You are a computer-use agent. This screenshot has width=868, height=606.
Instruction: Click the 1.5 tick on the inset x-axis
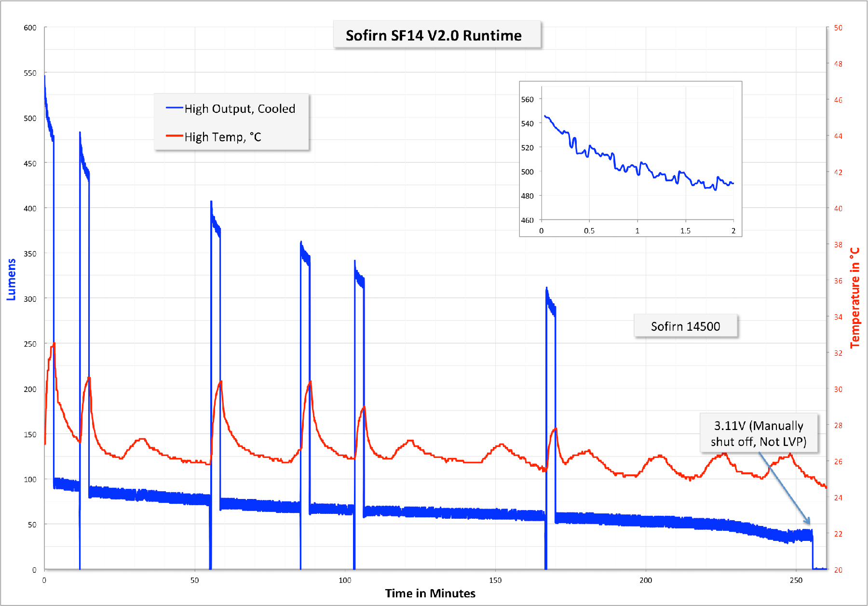coord(685,231)
